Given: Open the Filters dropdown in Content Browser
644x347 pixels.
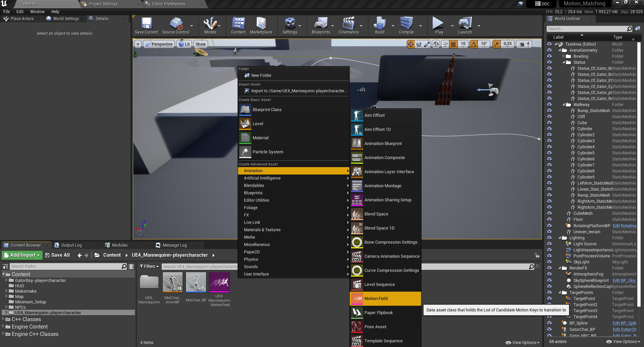Looking at the screenshot, I should click(x=149, y=266).
